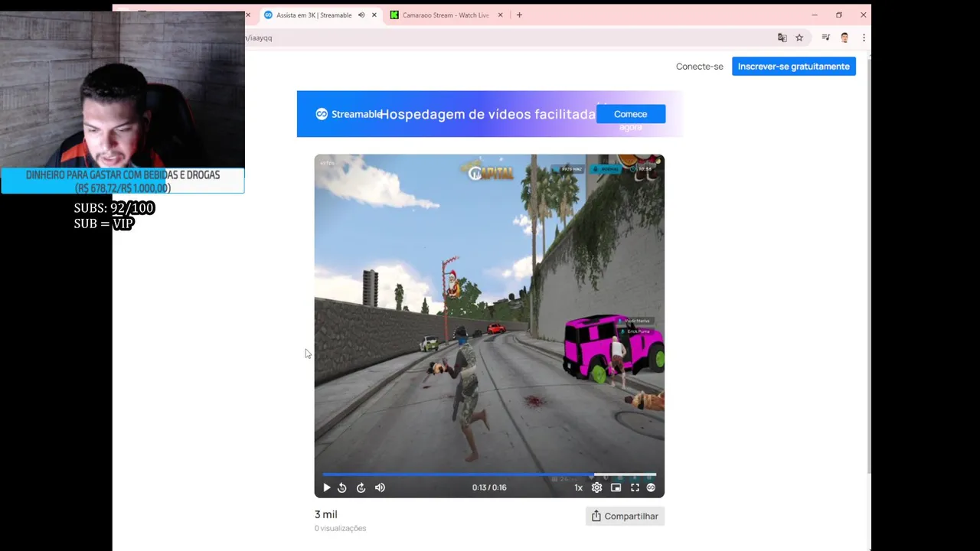Click '0 visualizações' view count
This screenshot has width=980, height=551.
[340, 528]
